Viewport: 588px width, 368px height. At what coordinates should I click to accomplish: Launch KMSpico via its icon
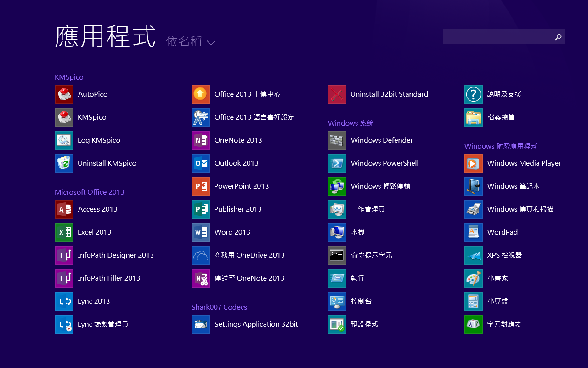64,117
